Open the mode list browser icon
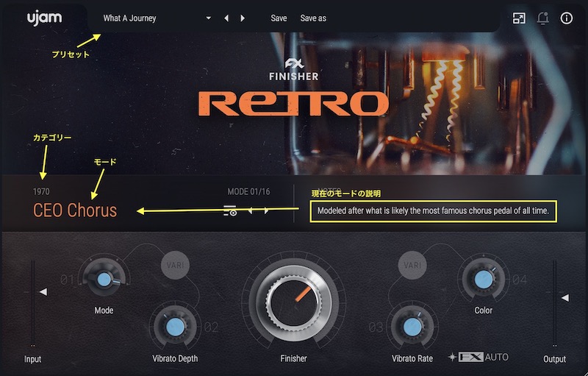The height and width of the screenshot is (376, 588). [230, 210]
